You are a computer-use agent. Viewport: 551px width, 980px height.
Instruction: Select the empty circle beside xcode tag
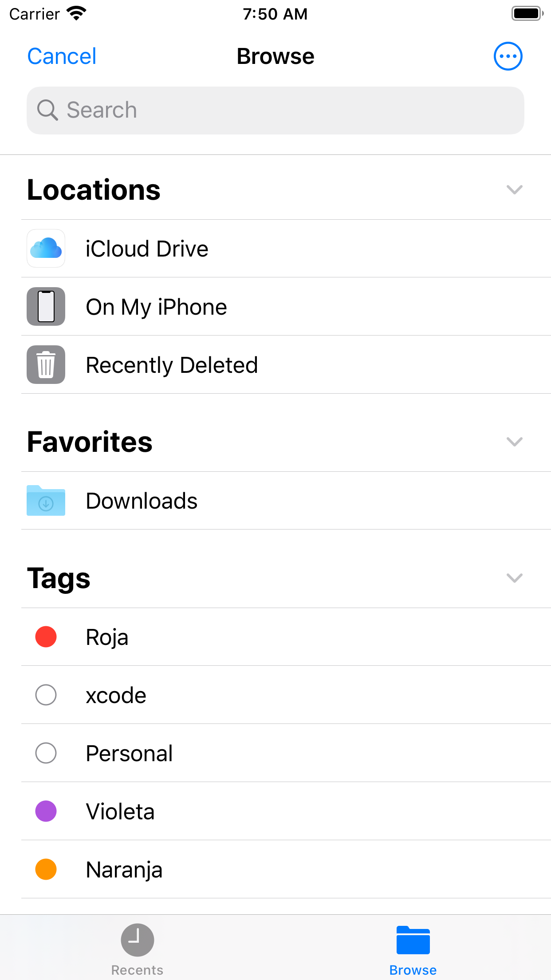coord(46,695)
